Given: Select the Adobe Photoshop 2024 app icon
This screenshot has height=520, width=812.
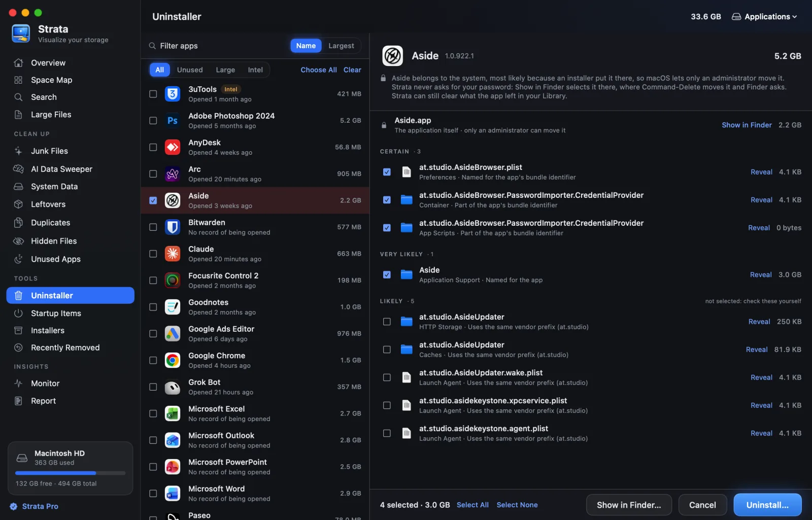Looking at the screenshot, I should 173,121.
